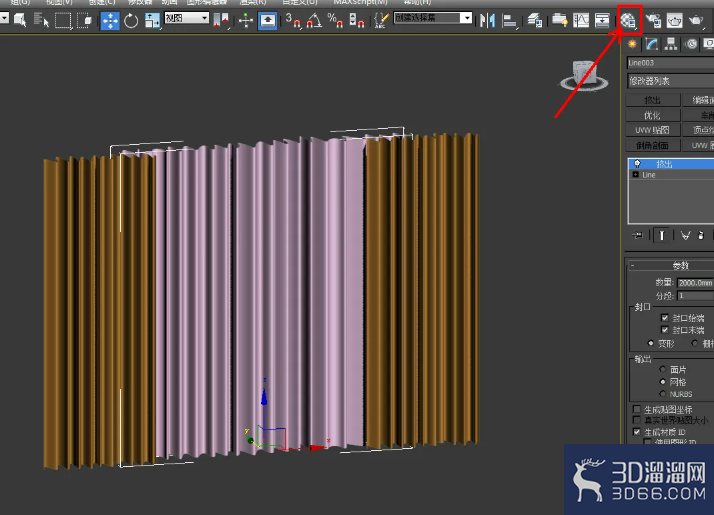Click the 优化 modifier button
Screen dimensions: 714x515
653,115
